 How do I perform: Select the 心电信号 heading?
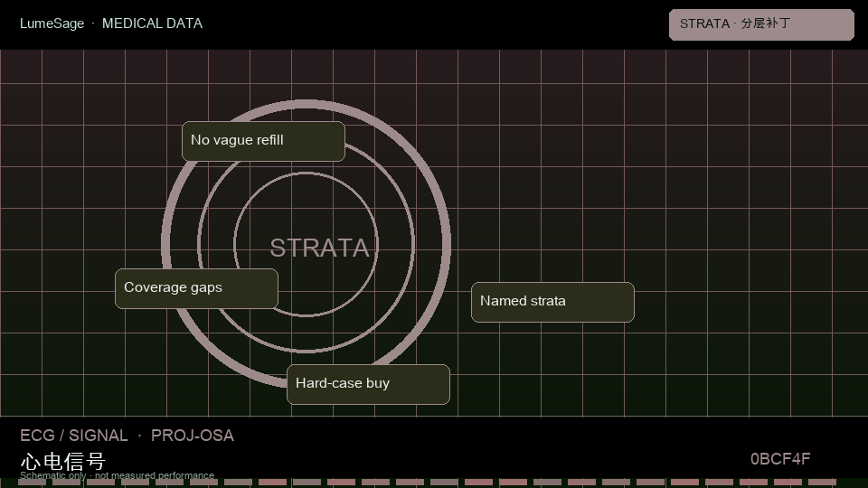coord(62,460)
